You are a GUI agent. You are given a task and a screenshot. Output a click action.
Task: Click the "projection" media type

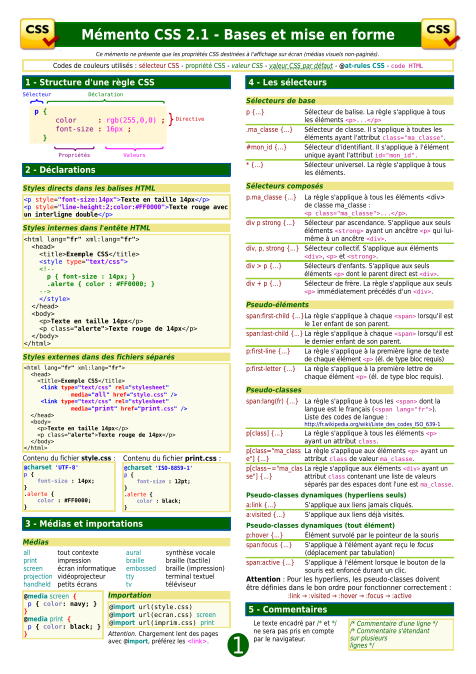click(38, 576)
